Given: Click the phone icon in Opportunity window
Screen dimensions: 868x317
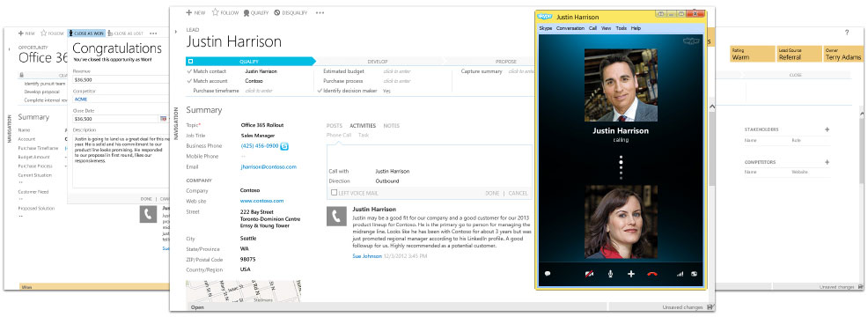Looking at the screenshot, I should pos(148,215).
